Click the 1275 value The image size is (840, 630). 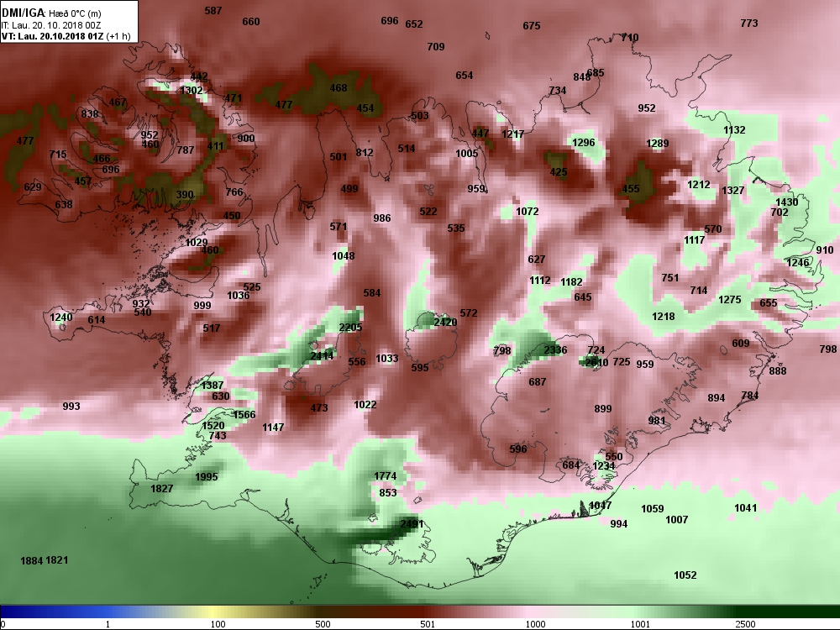[730, 300]
